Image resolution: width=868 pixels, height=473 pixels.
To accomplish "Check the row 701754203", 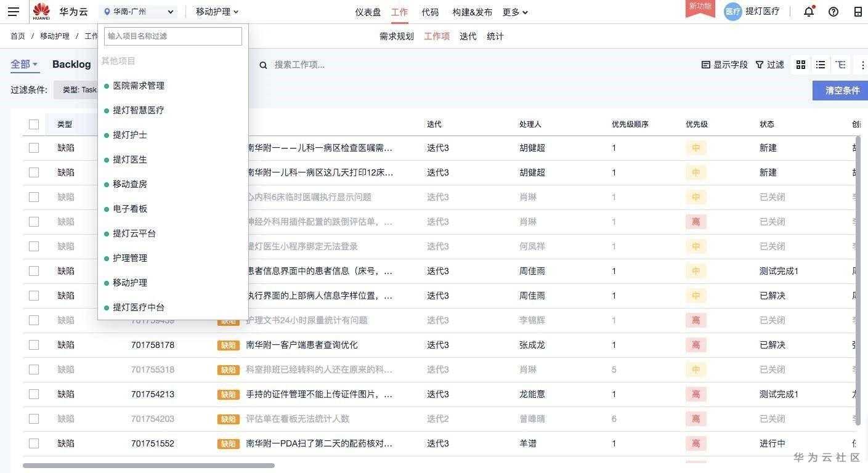I will (34, 419).
